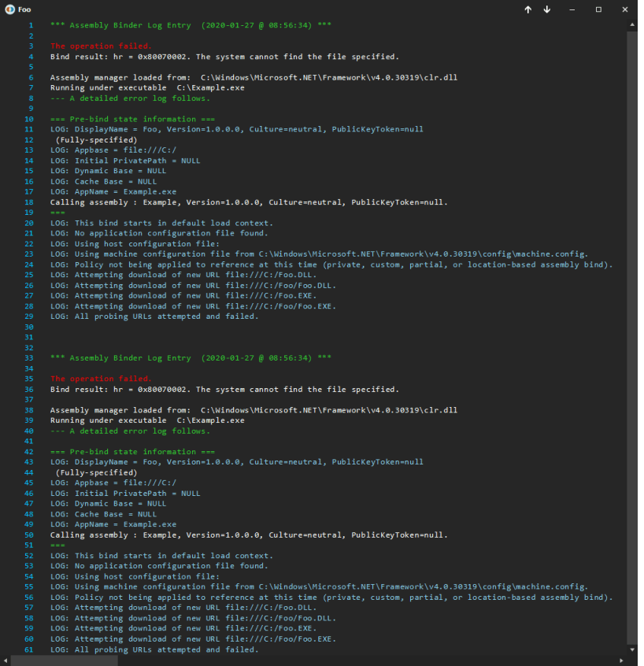Click the horizontal scrollbar thumb

point(64,660)
